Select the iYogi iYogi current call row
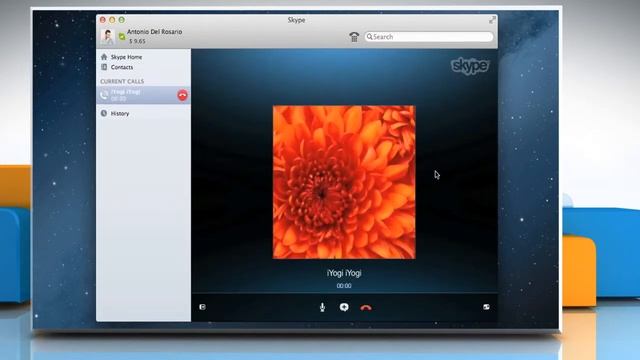The image size is (640, 360). pos(143,95)
